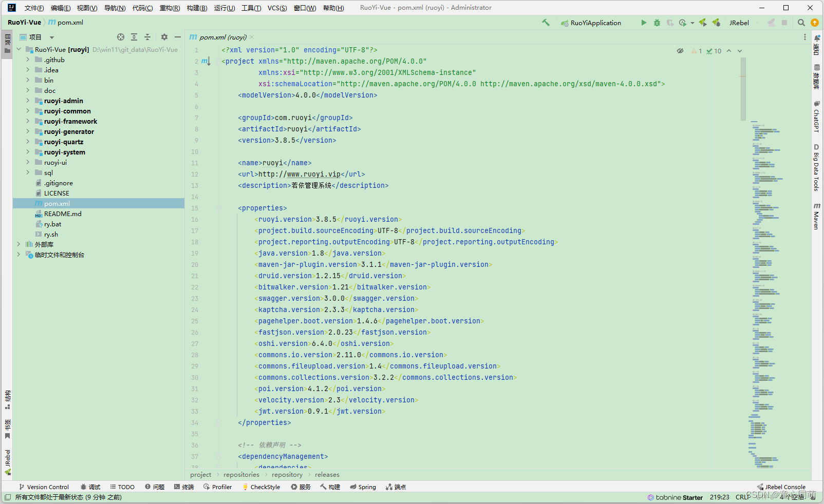Go to previous highlighted problem arrow
The image size is (824, 504).
729,51
